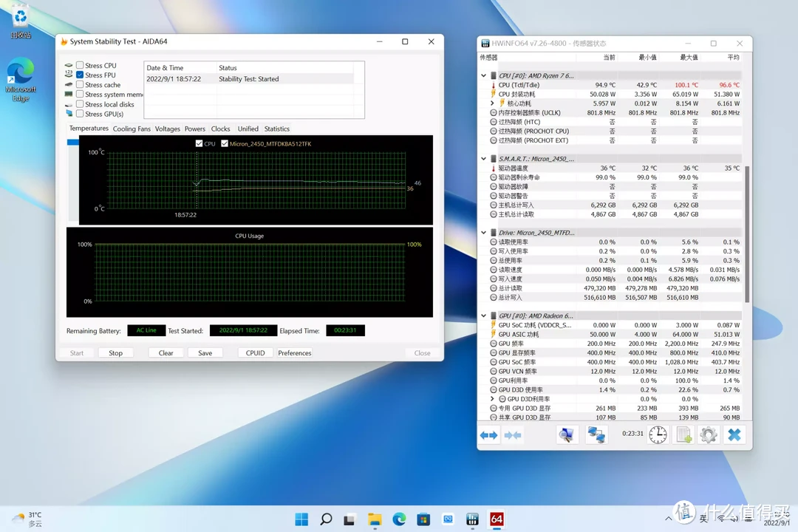
Task: Open taskbar Search
Action: click(326, 519)
